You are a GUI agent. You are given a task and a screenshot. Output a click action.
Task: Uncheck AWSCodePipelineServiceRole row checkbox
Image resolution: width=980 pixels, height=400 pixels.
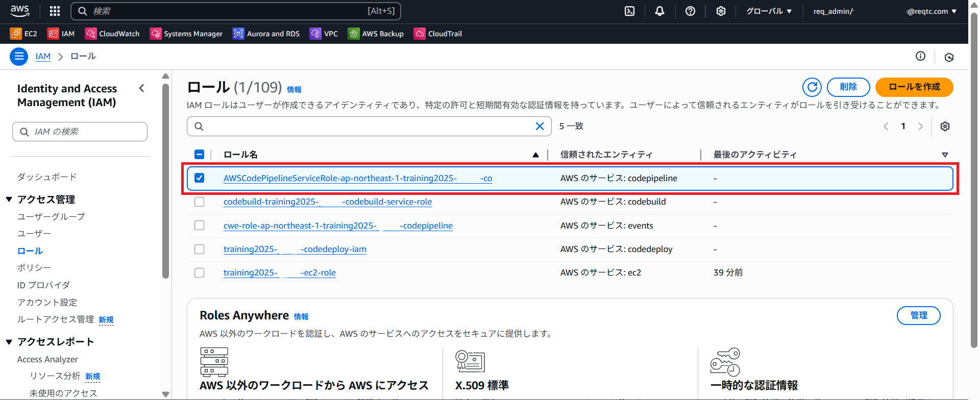point(200,178)
